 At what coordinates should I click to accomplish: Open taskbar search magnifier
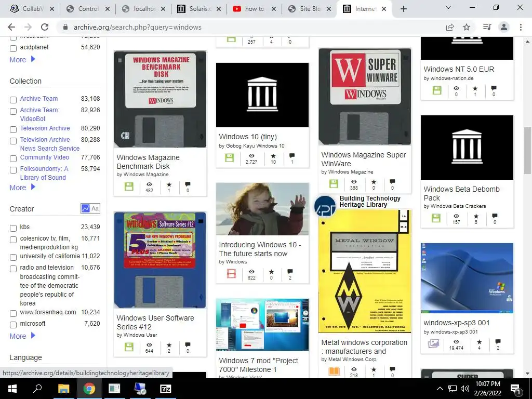point(37,389)
